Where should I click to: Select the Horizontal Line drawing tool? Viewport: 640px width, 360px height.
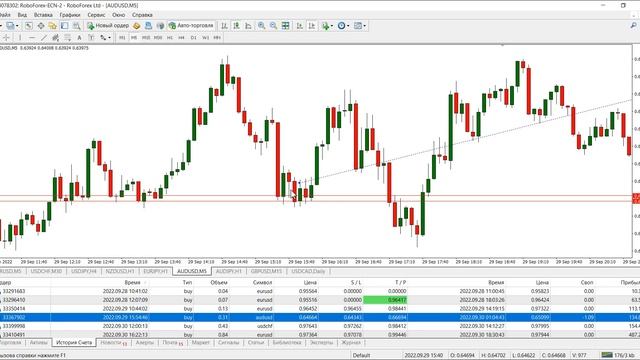[32, 38]
